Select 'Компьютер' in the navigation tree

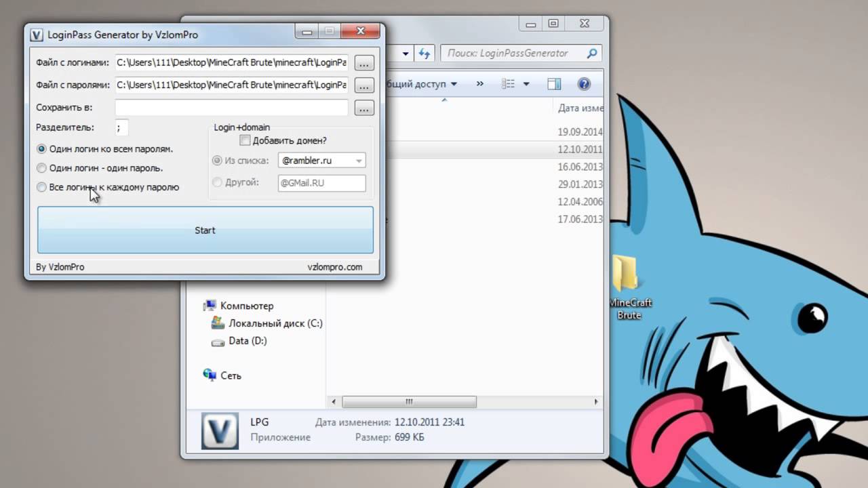tap(247, 306)
